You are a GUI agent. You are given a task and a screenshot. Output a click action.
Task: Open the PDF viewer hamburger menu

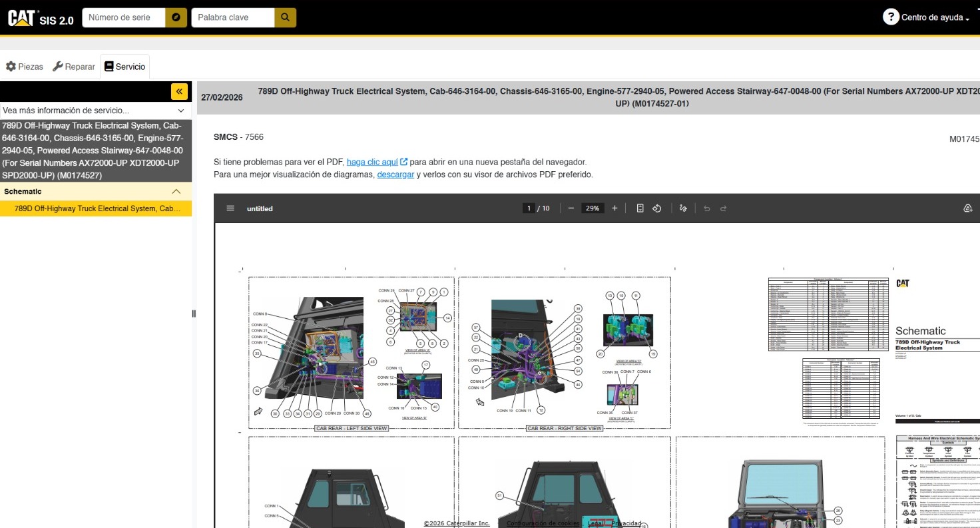tap(230, 208)
